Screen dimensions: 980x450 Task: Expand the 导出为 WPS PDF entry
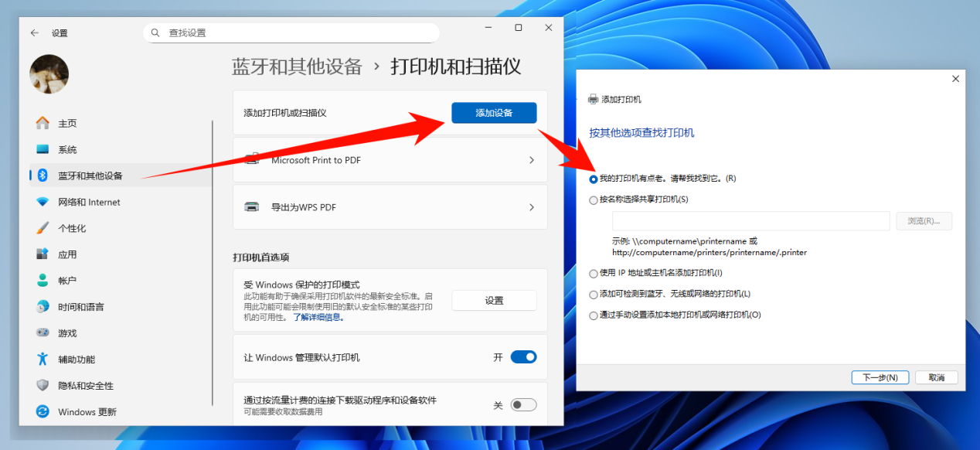(530, 207)
